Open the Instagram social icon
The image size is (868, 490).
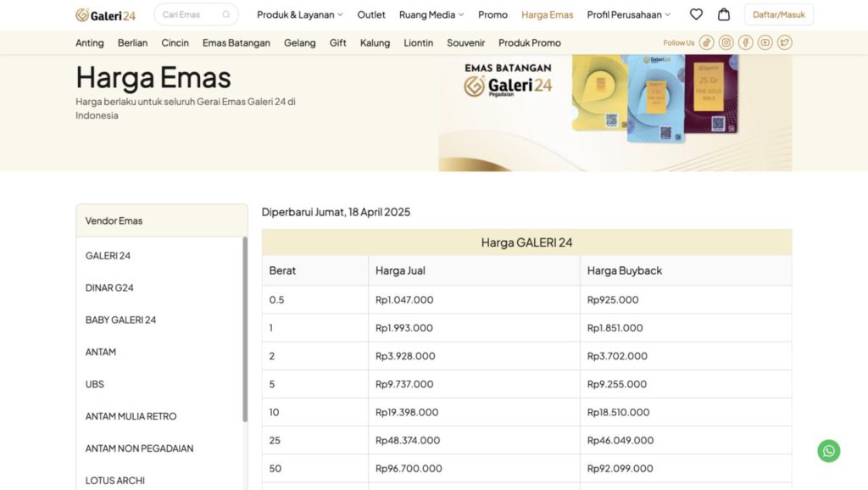click(726, 42)
